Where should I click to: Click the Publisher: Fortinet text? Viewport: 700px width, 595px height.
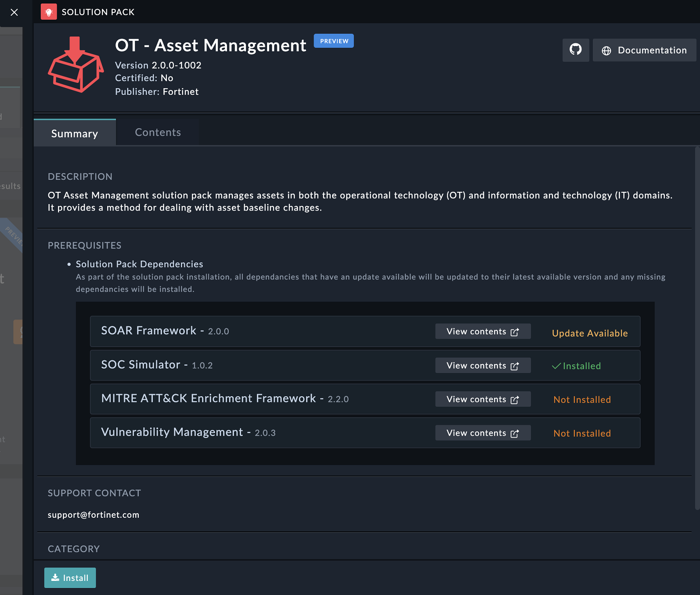tap(157, 92)
